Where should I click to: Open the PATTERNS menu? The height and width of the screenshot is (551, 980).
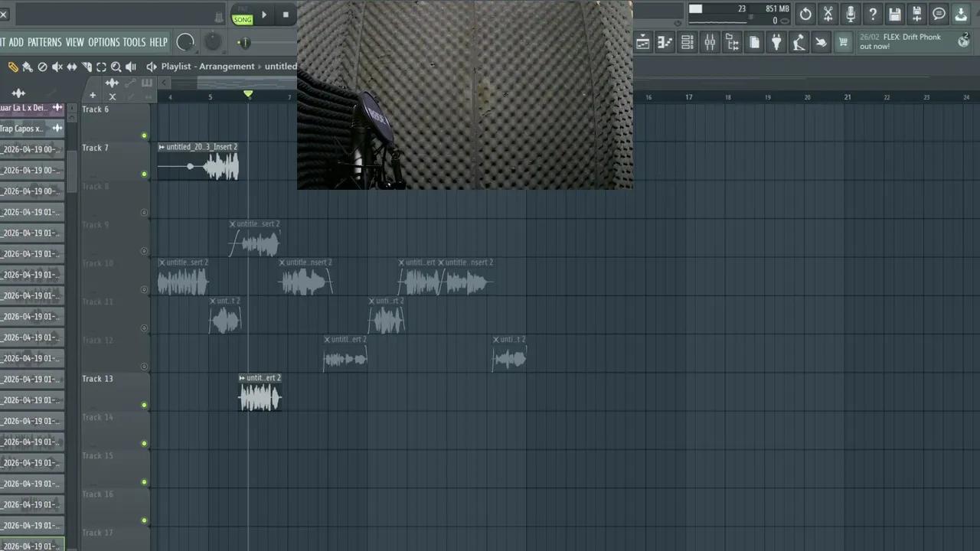44,42
